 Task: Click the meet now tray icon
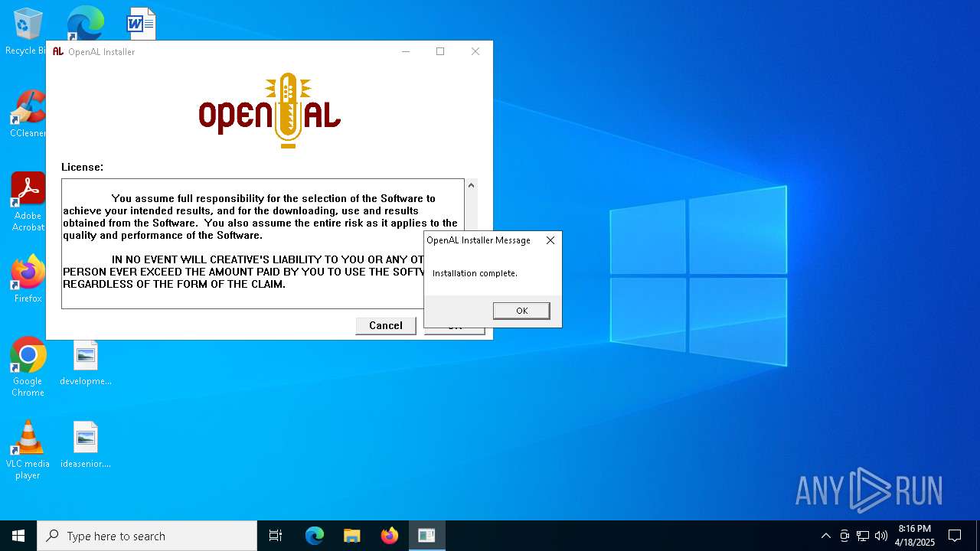tap(844, 536)
